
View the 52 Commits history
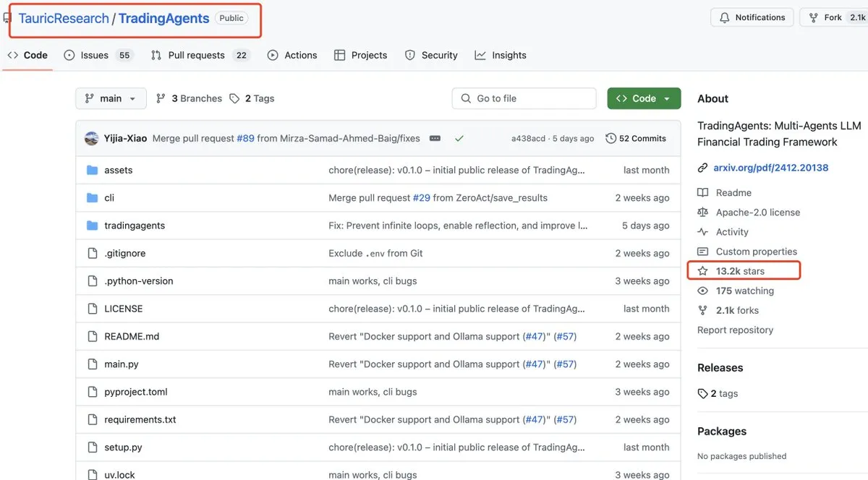pos(636,138)
